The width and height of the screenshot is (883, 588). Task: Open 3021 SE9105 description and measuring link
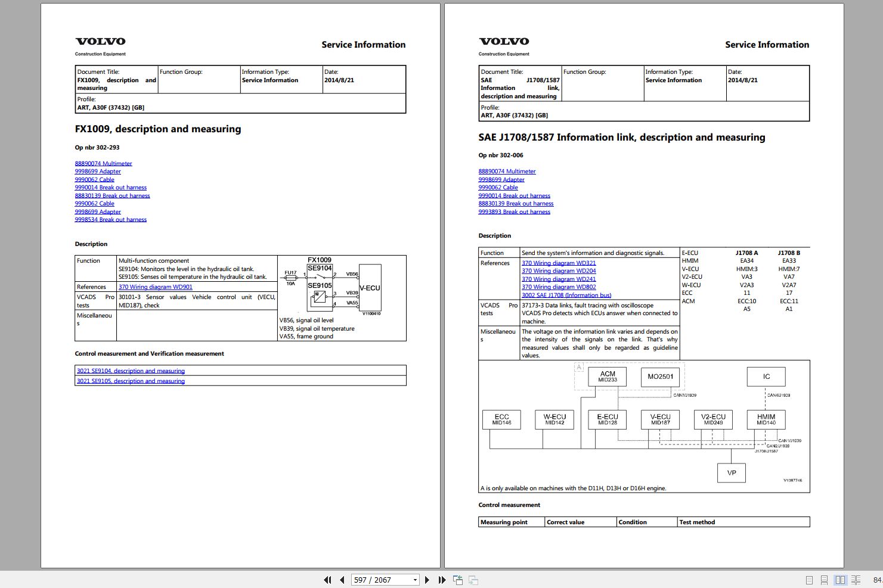(131, 381)
